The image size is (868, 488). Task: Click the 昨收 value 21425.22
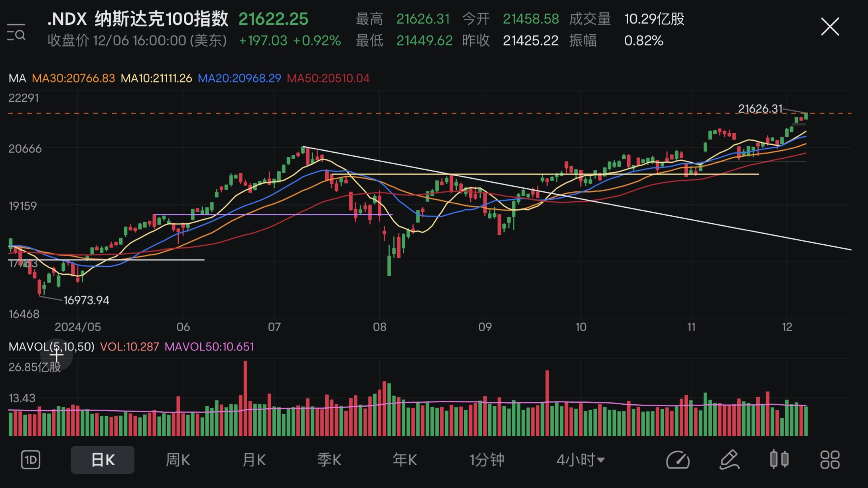pyautogui.click(x=531, y=41)
